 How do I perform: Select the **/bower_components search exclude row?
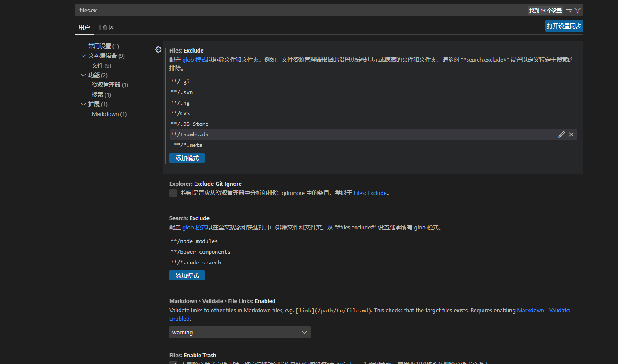[x=373, y=252]
